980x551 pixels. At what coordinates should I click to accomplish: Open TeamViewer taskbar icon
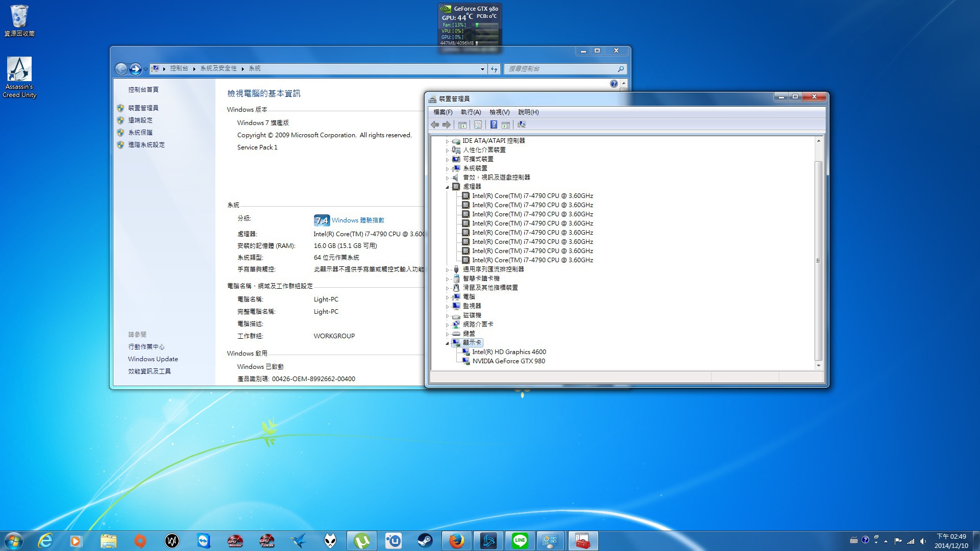[204, 541]
